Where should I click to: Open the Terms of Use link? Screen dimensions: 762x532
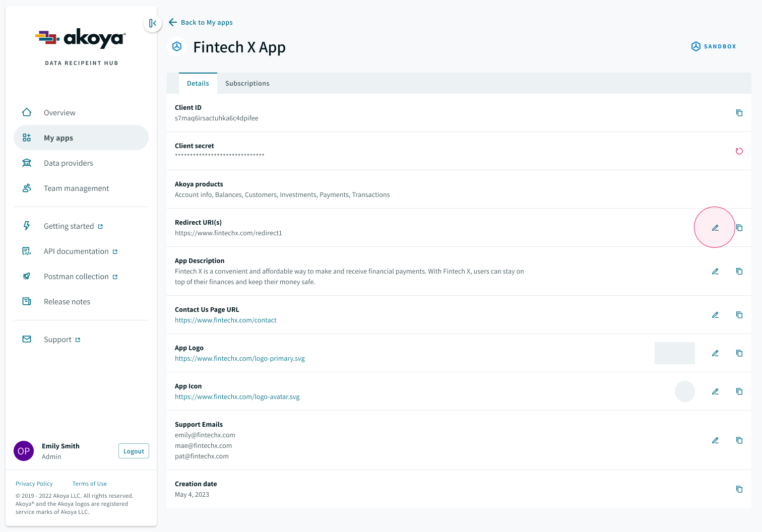coord(90,484)
